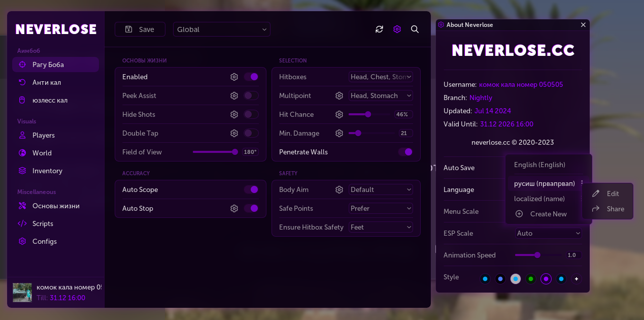644x320 pixels.
Task: Close the About Neverlose window
Action: 583,25
